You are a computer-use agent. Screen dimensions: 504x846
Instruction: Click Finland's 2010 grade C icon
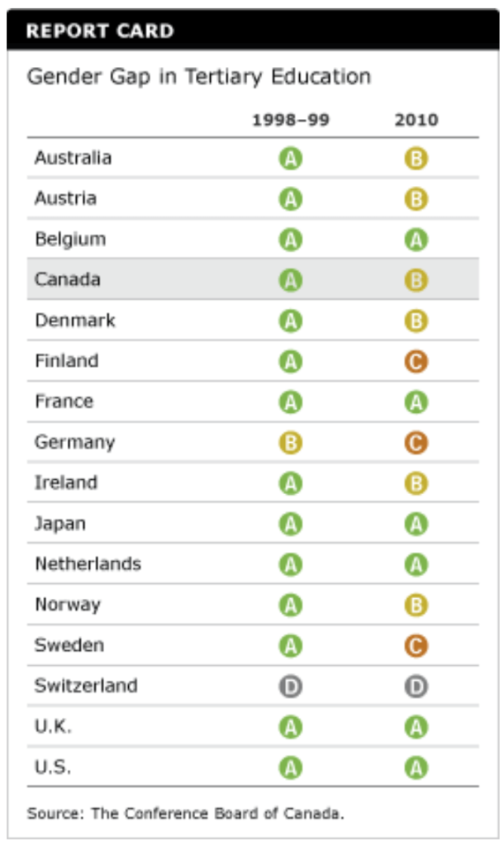click(x=416, y=361)
